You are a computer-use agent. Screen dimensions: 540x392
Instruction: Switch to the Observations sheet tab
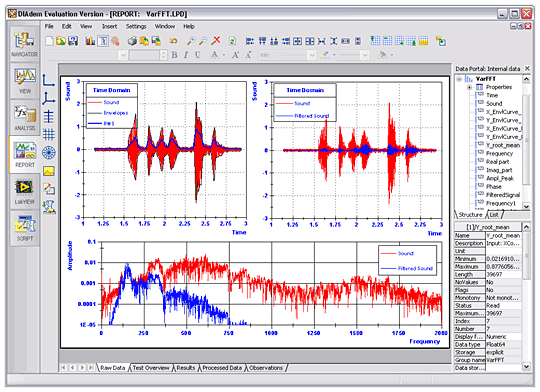[x=266, y=368]
